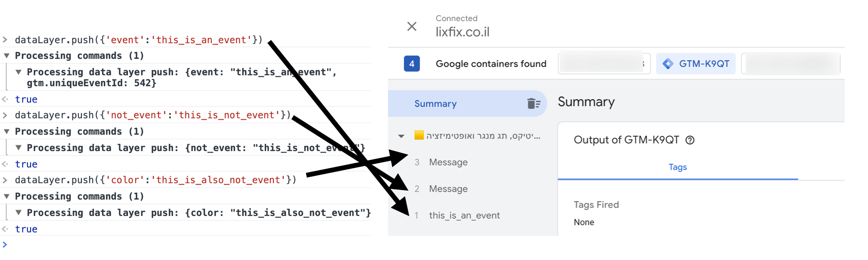Open event 3 Message in the list
This screenshot has width=868, height=260.
pos(472,162)
